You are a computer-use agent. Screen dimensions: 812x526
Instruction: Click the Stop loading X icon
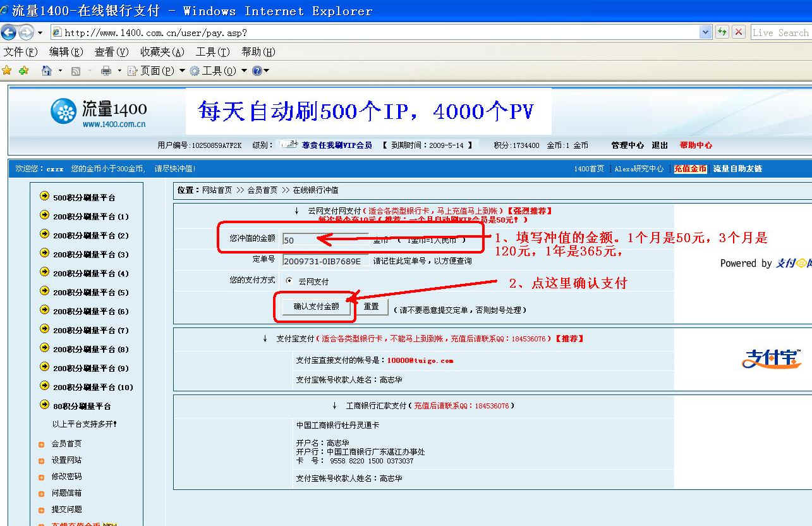pos(739,32)
